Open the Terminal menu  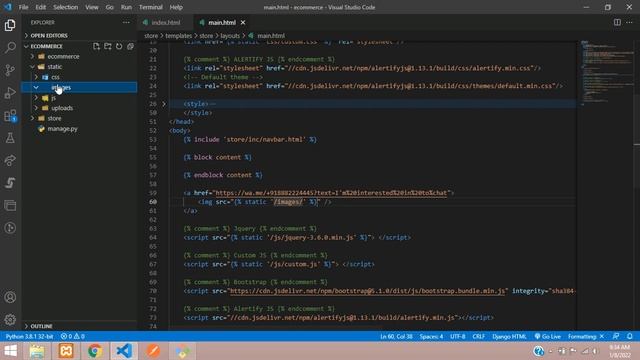coord(151,7)
